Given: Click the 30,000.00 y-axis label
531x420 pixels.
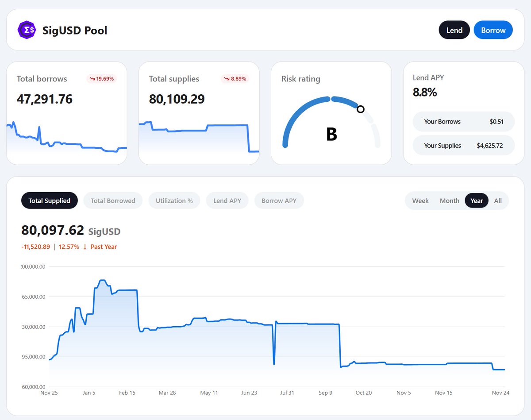Looking at the screenshot, I should click(x=34, y=327).
